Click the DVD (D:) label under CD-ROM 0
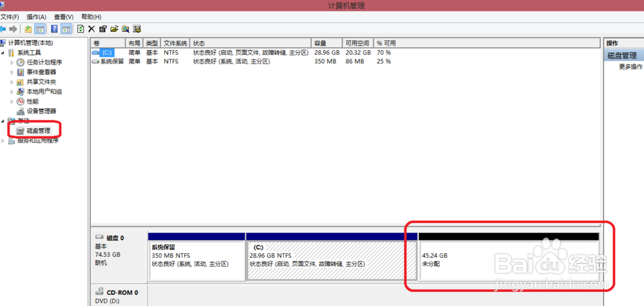The image size is (644, 306). tap(107, 301)
